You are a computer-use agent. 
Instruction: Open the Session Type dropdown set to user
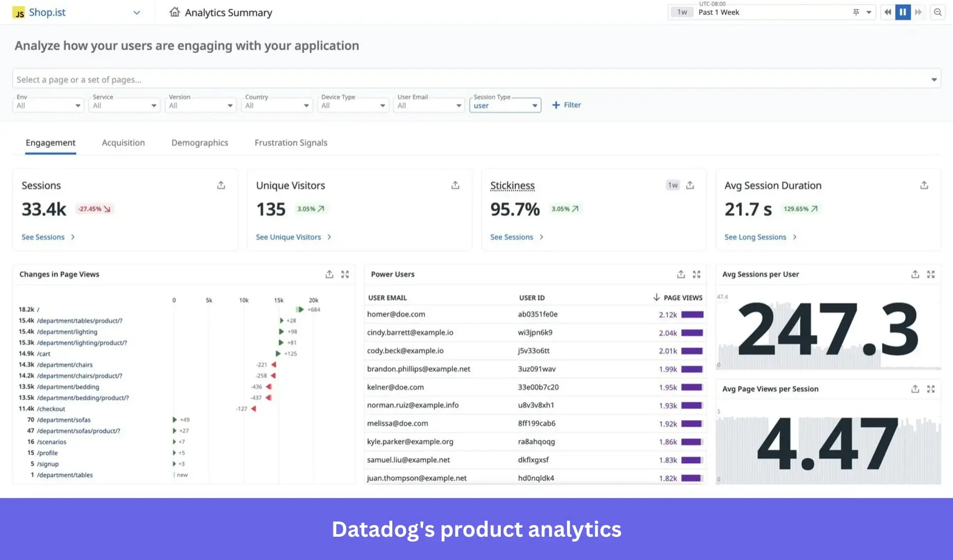pyautogui.click(x=505, y=105)
